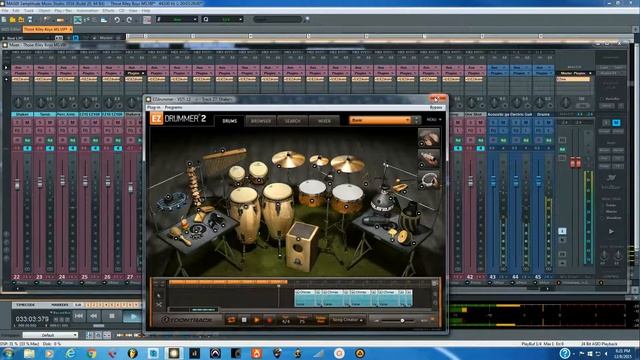Open the Automation menu

point(87,11)
